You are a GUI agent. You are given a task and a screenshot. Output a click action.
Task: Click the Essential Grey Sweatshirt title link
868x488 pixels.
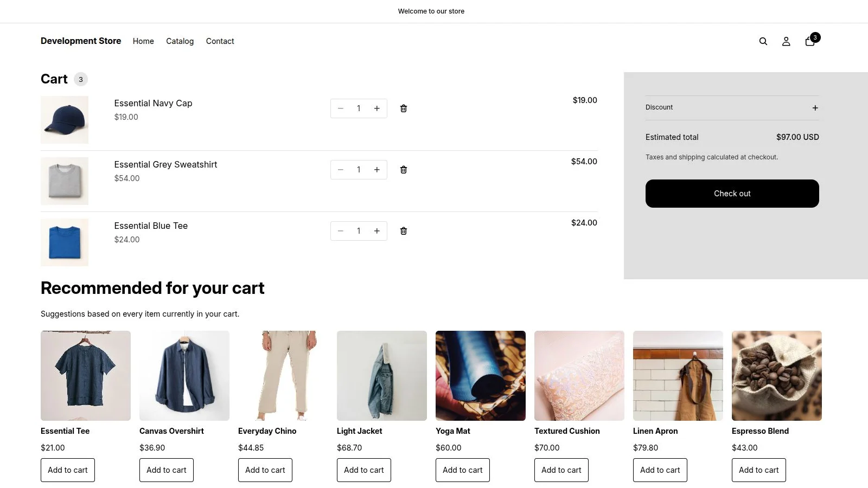[x=165, y=164]
